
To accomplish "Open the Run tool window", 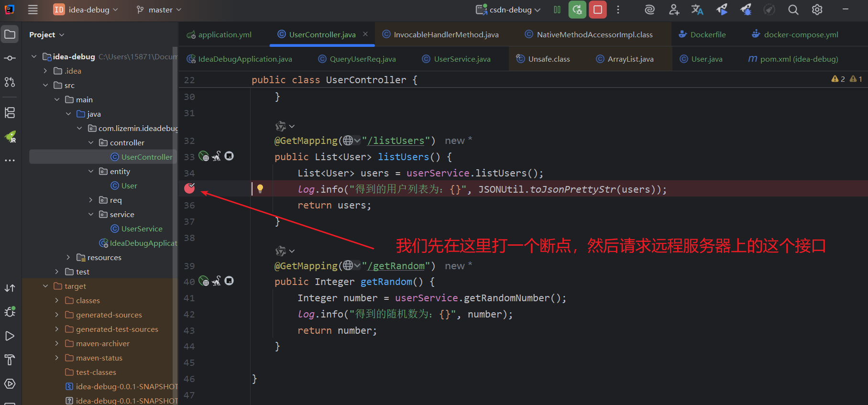I will coord(10,336).
